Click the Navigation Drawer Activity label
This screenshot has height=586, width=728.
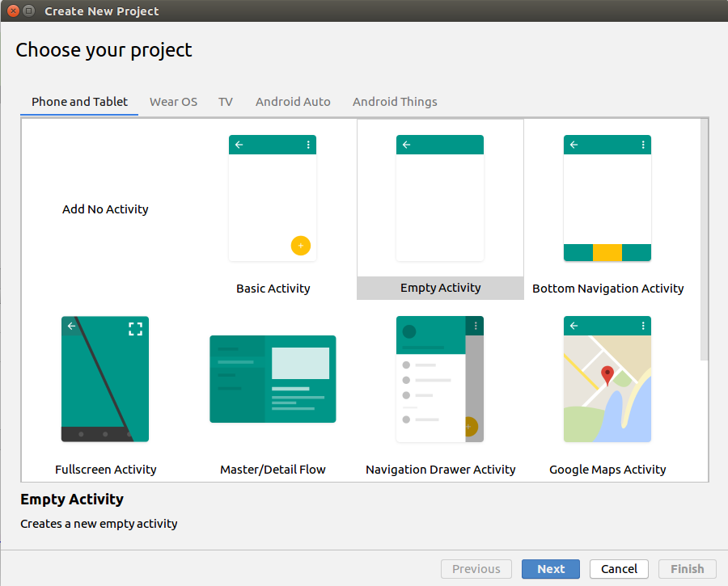tap(440, 470)
